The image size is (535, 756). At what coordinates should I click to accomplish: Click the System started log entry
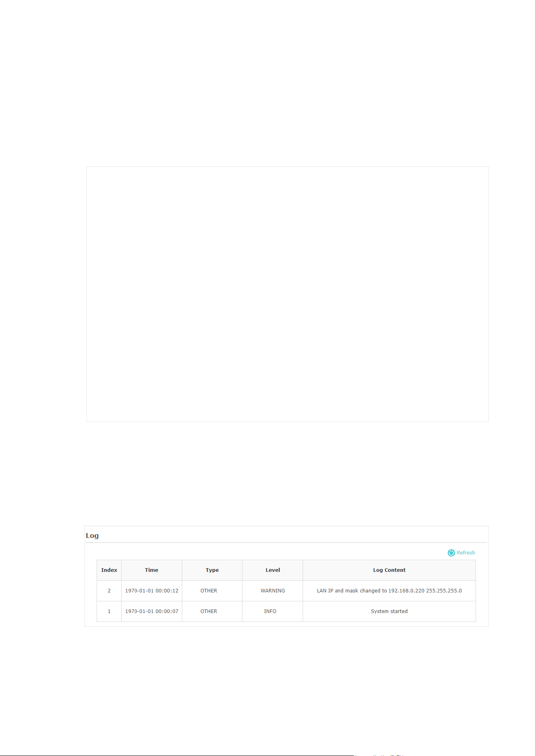(x=389, y=611)
